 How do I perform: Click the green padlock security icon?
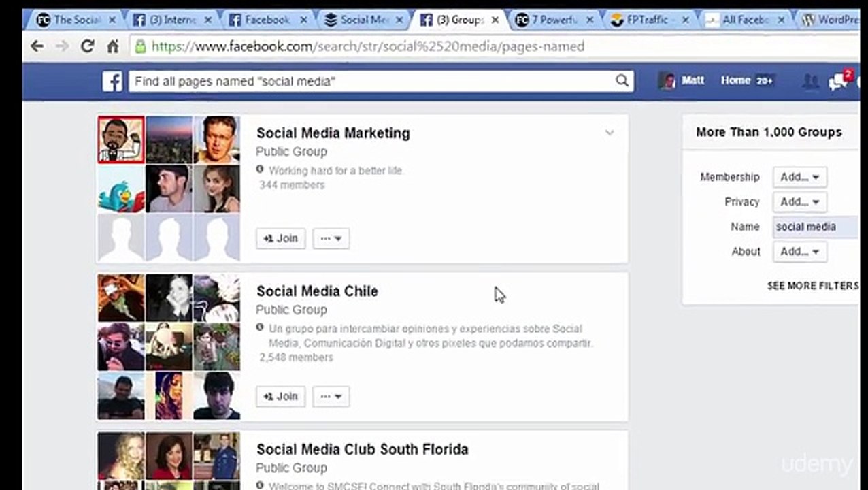140,46
